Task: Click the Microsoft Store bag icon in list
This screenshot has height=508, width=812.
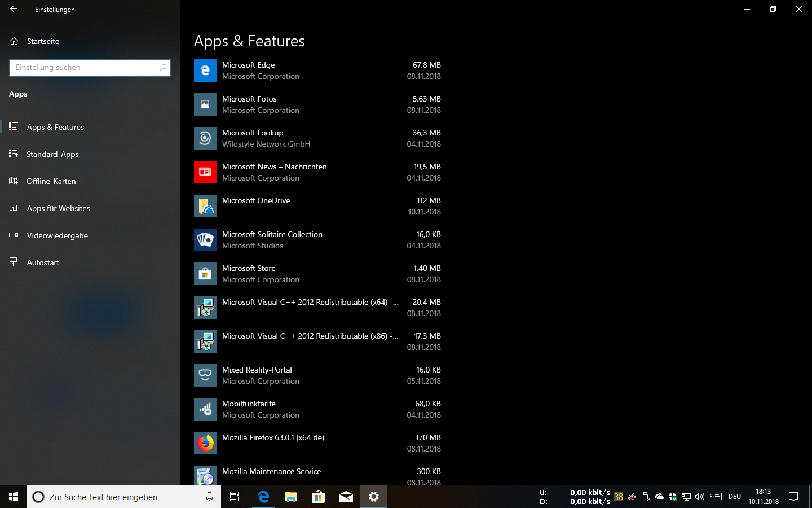Action: [205, 274]
